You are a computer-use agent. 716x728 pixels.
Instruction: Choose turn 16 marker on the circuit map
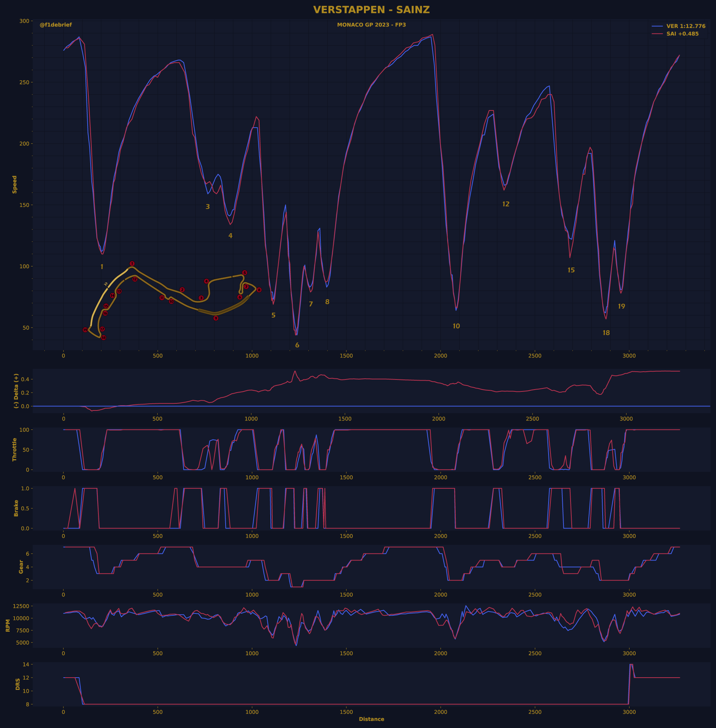point(105,313)
